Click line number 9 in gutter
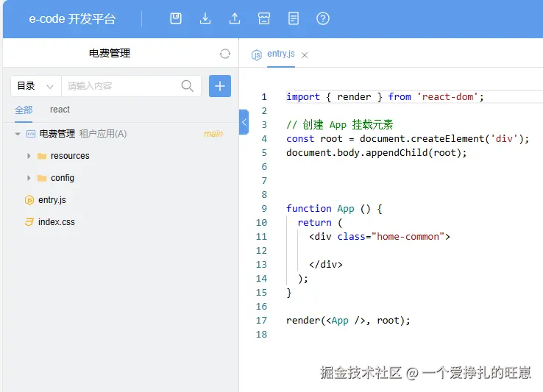 tap(264, 209)
